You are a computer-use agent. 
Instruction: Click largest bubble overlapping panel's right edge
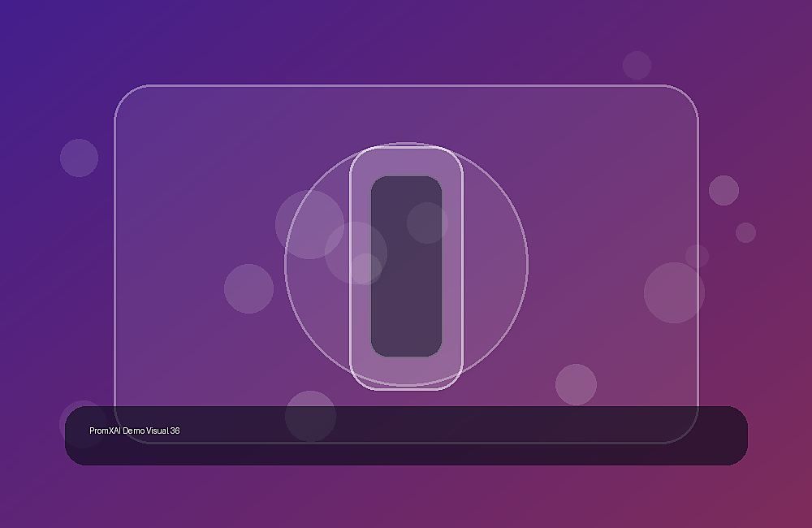point(674,292)
